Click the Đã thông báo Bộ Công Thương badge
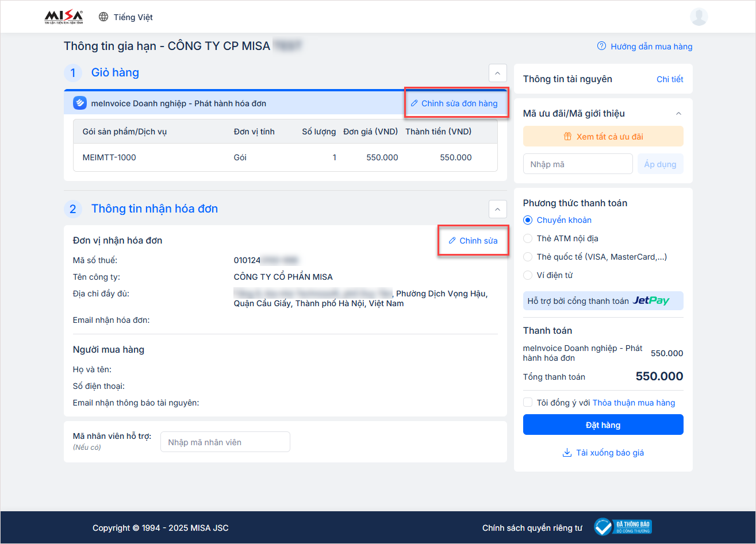The width and height of the screenshot is (756, 544). [623, 527]
